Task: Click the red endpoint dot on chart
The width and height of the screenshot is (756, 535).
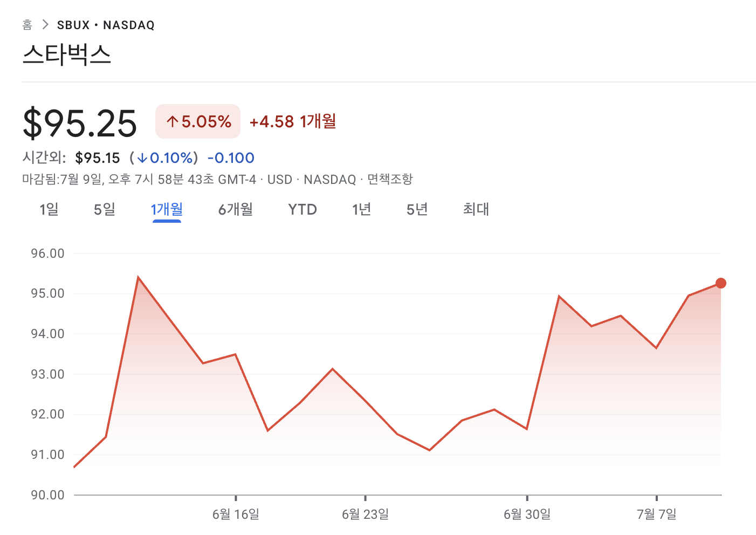Action: point(721,283)
